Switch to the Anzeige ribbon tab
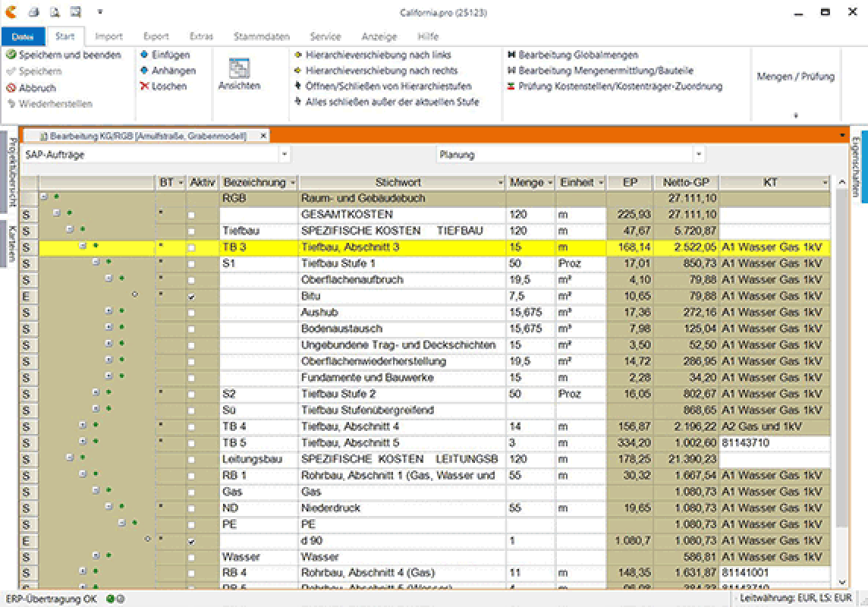The height and width of the screenshot is (607, 868). (x=379, y=36)
